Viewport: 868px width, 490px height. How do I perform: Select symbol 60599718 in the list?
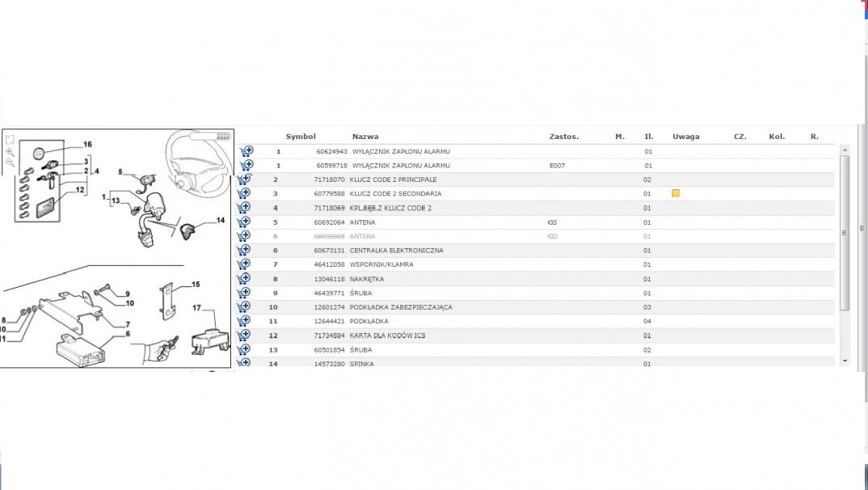click(x=331, y=166)
